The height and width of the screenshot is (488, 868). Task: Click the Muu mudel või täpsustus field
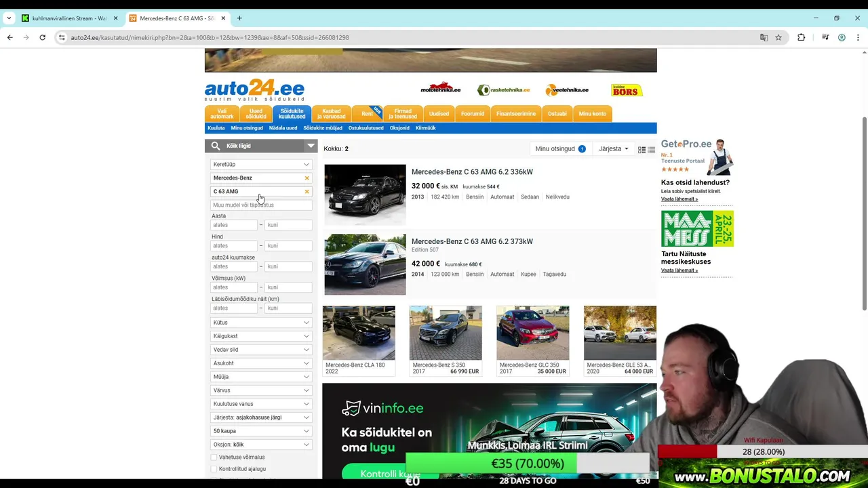pos(261,205)
